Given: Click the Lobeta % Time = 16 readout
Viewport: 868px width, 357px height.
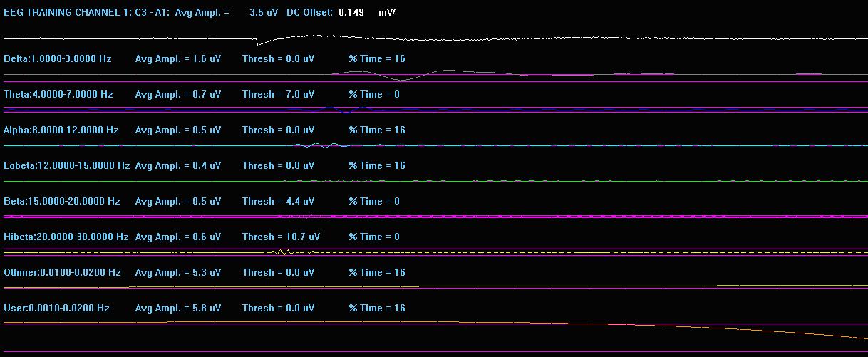Looking at the screenshot, I should pos(377,166).
